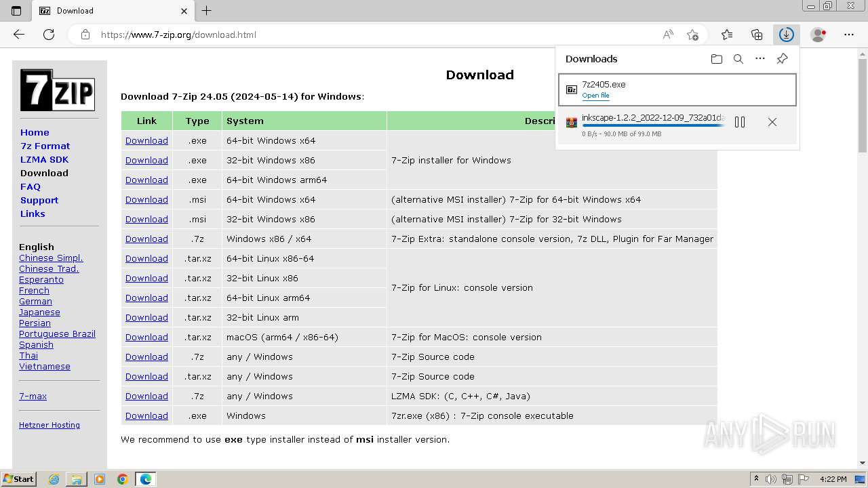Switch language to French
Viewport: 868px width, 488px height.
pos(34,290)
